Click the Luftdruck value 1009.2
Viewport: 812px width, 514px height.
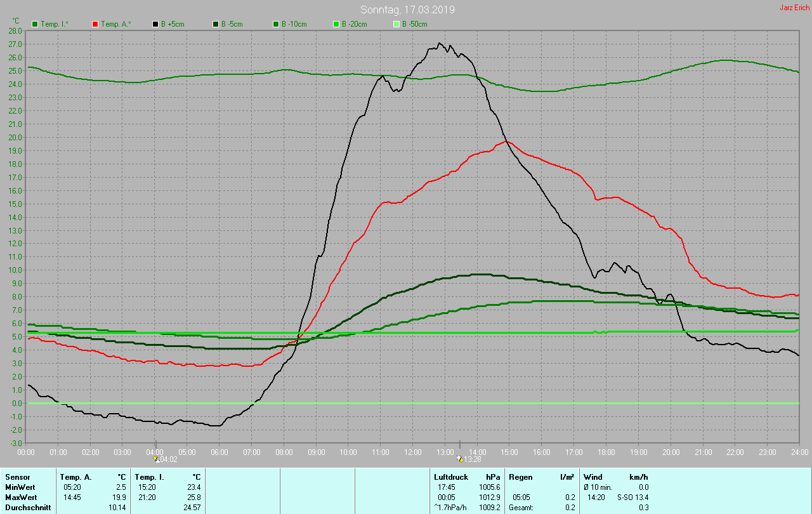click(489, 507)
